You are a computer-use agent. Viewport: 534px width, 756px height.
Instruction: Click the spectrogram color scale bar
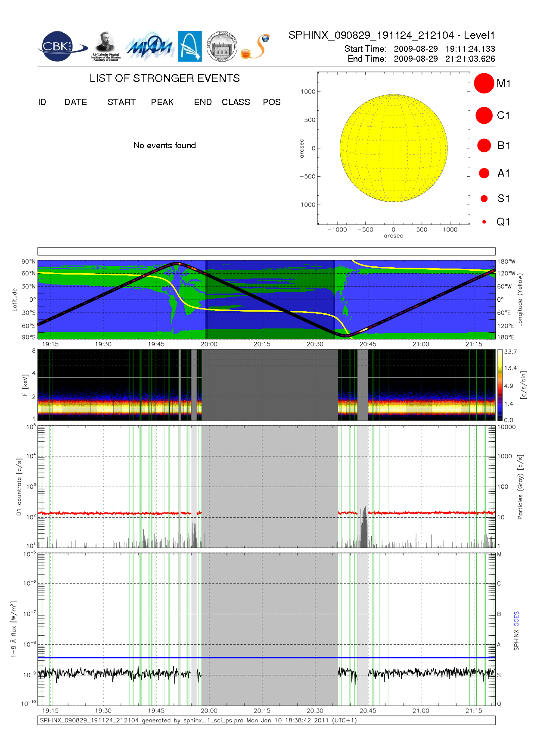coord(500,385)
